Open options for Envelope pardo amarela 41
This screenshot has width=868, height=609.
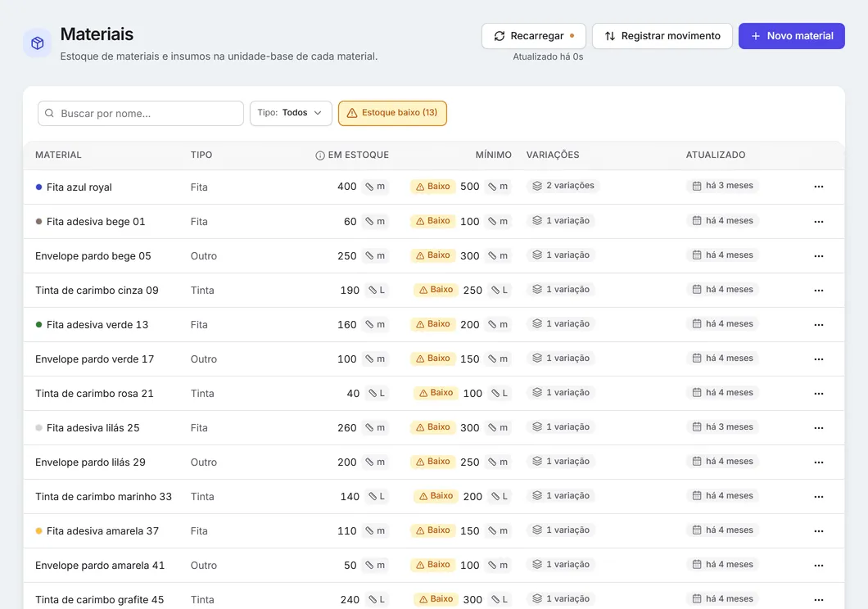click(x=819, y=566)
